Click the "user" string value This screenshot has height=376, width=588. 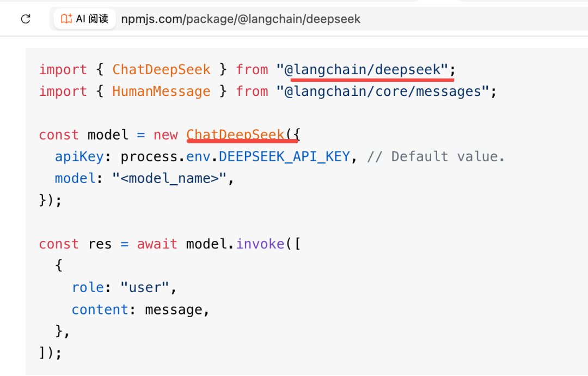pos(145,287)
